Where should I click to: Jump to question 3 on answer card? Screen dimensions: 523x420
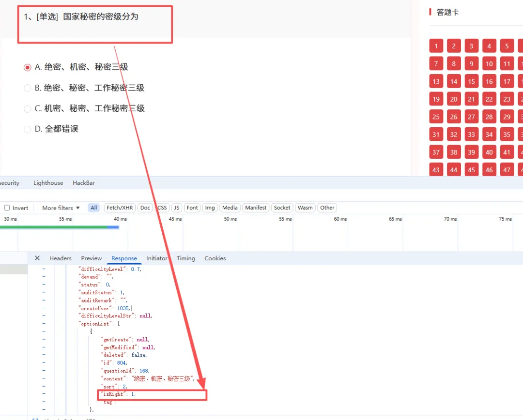coord(471,46)
